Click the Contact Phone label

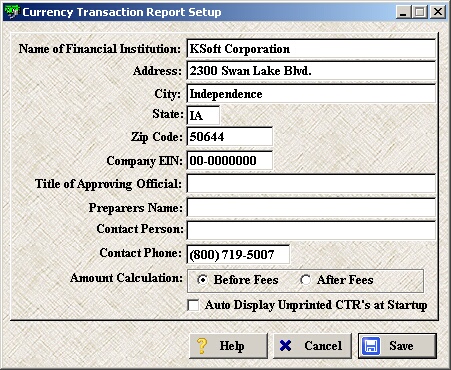click(x=141, y=253)
